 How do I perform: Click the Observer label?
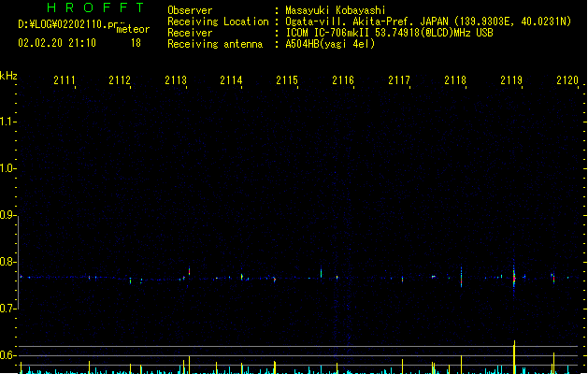coord(190,10)
